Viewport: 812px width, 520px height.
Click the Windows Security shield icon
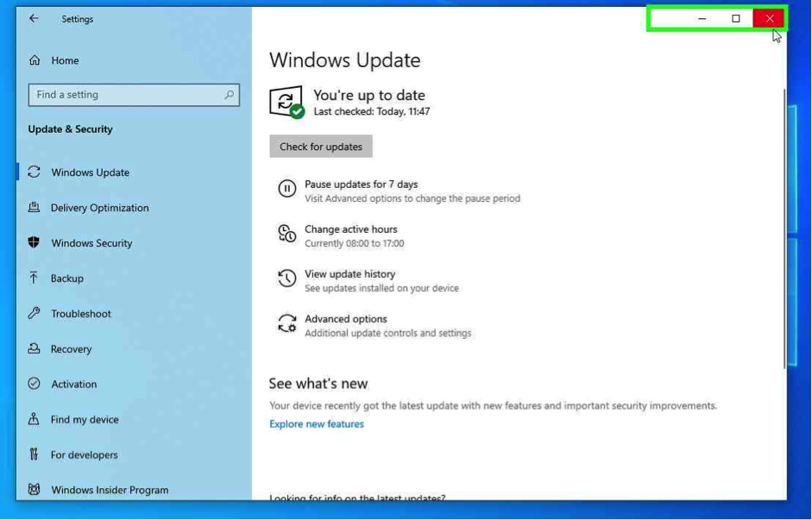(x=35, y=243)
